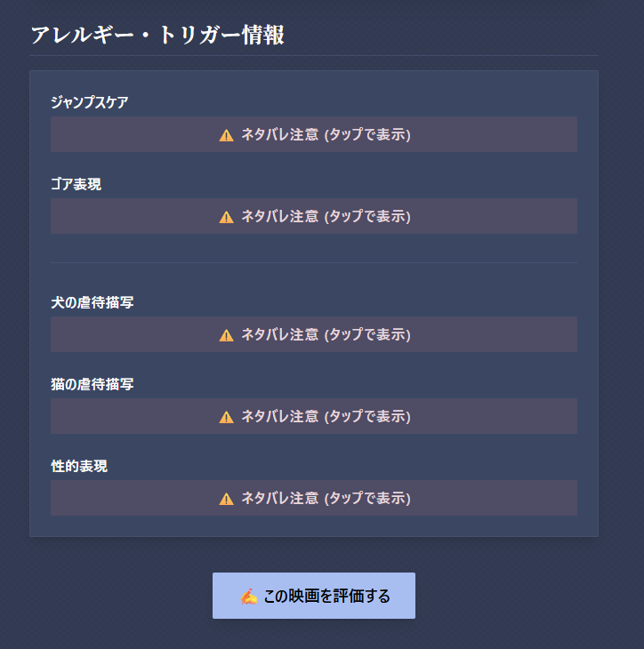Click the warning triangle under 猫の虐待描写
The width and height of the screenshot is (644, 649).
pos(226,417)
